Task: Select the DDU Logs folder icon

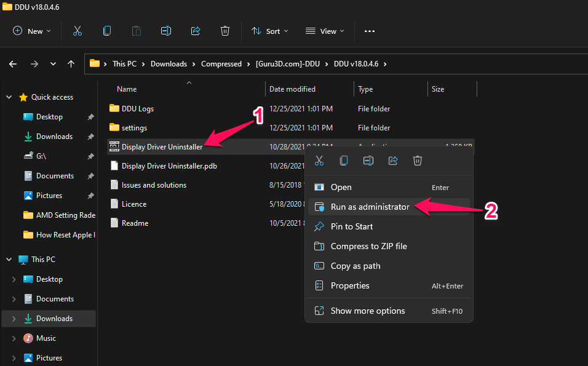Action: coord(114,108)
